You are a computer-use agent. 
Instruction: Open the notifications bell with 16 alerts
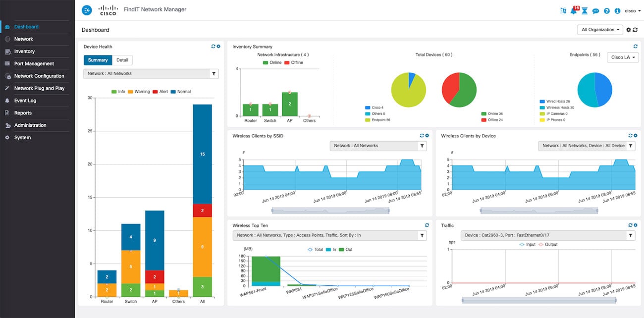coord(574,11)
